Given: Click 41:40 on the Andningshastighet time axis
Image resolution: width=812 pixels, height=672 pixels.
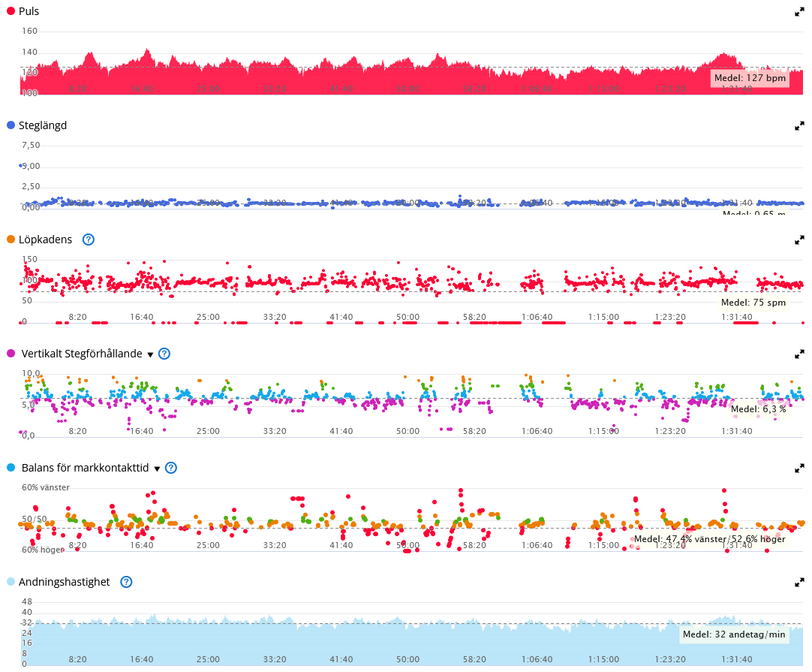Looking at the screenshot, I should click(x=341, y=659).
